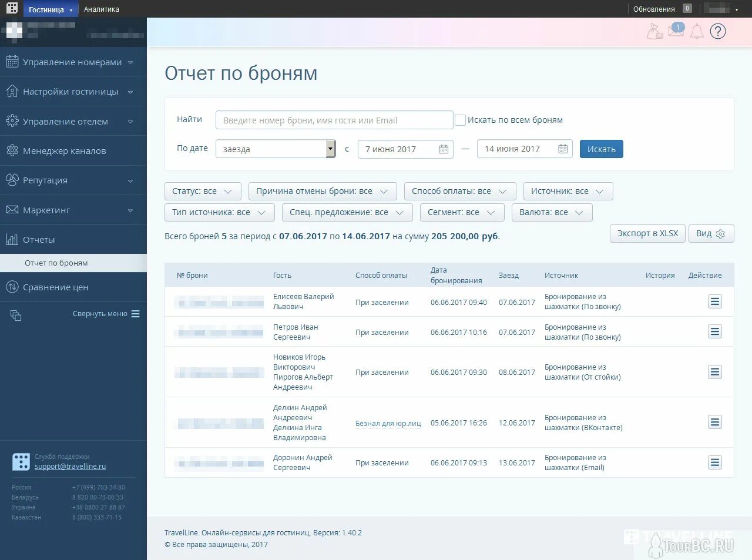Open the user account dropdown arrow
Viewport: 752px width, 560px height.
click(x=737, y=9)
